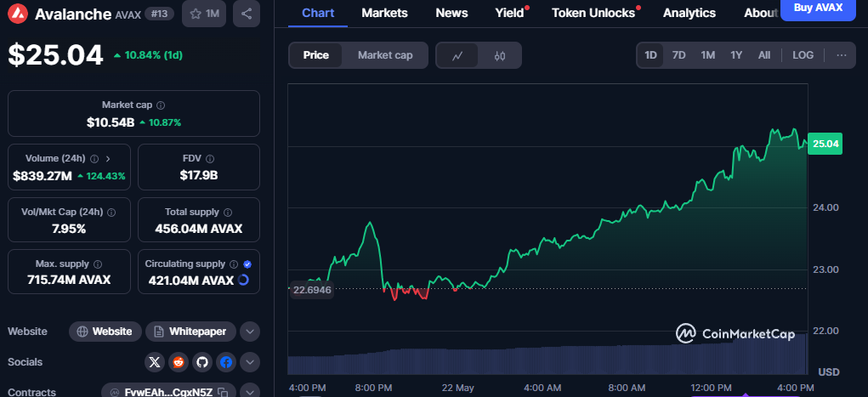Click the $10.54B market cap value
Viewport: 868px width, 397px height.
click(111, 122)
